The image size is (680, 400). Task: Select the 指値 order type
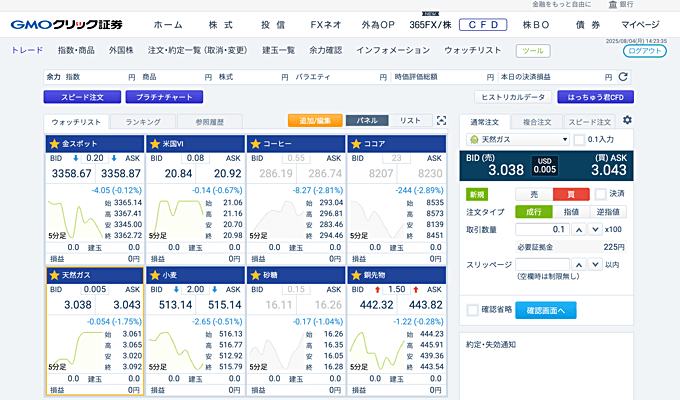(x=571, y=211)
